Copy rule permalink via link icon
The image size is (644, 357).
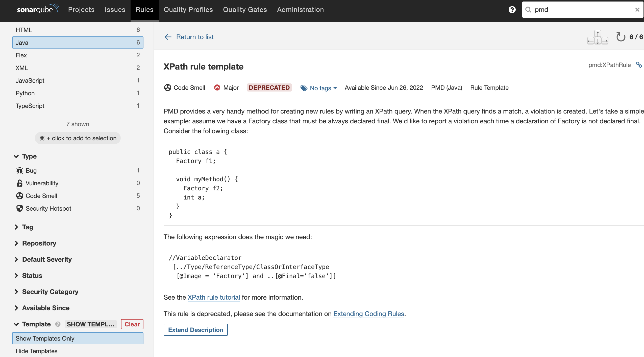point(639,65)
